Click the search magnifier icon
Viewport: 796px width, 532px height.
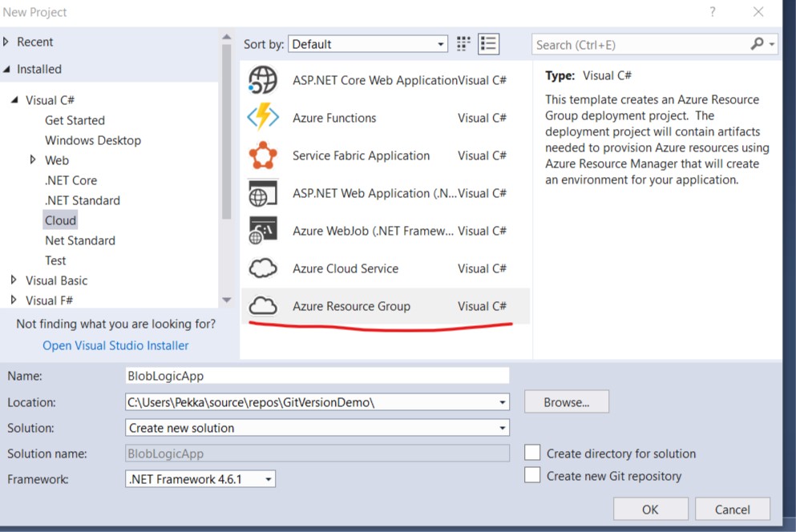click(757, 44)
